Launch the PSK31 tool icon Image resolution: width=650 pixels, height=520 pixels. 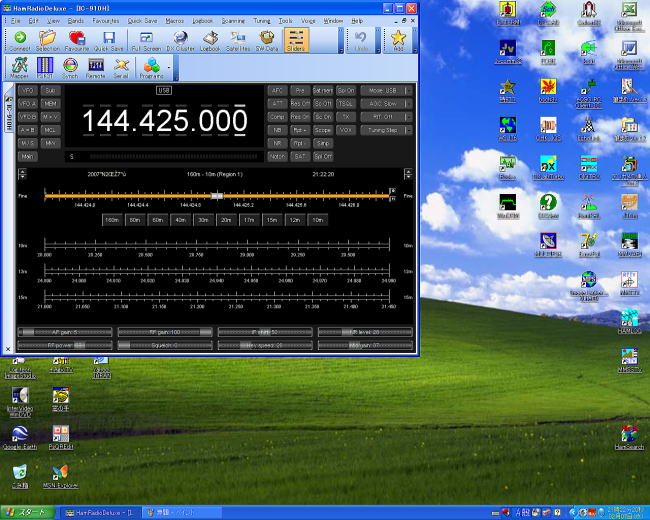(45, 68)
